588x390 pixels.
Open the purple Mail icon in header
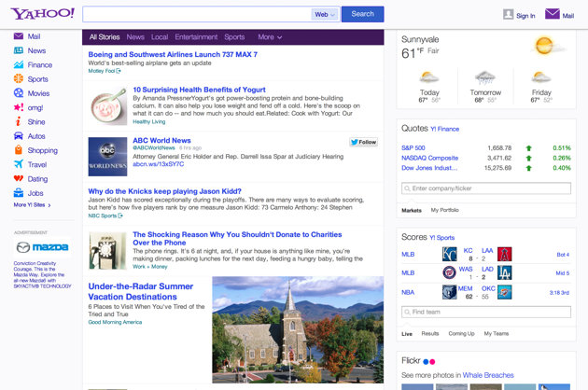point(553,14)
